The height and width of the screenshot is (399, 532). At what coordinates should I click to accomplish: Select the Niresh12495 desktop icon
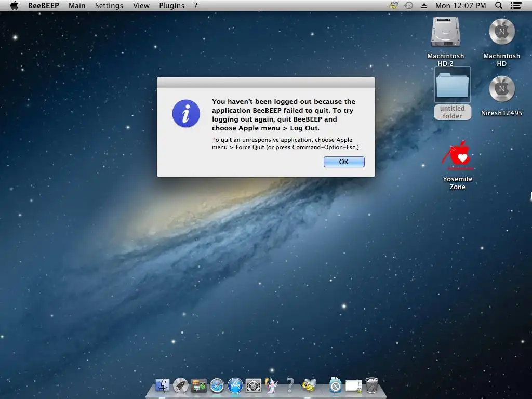(x=502, y=89)
